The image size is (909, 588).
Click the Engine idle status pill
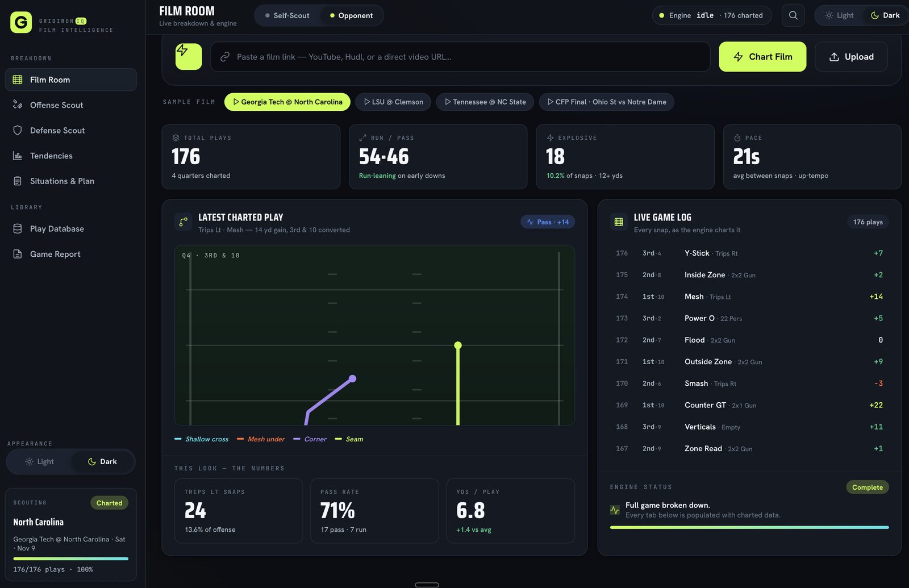(712, 15)
